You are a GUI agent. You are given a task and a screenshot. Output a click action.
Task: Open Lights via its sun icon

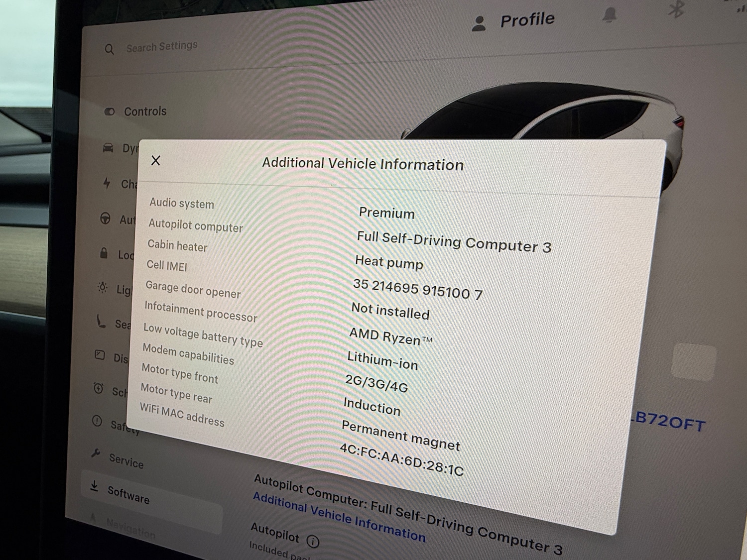click(x=102, y=288)
